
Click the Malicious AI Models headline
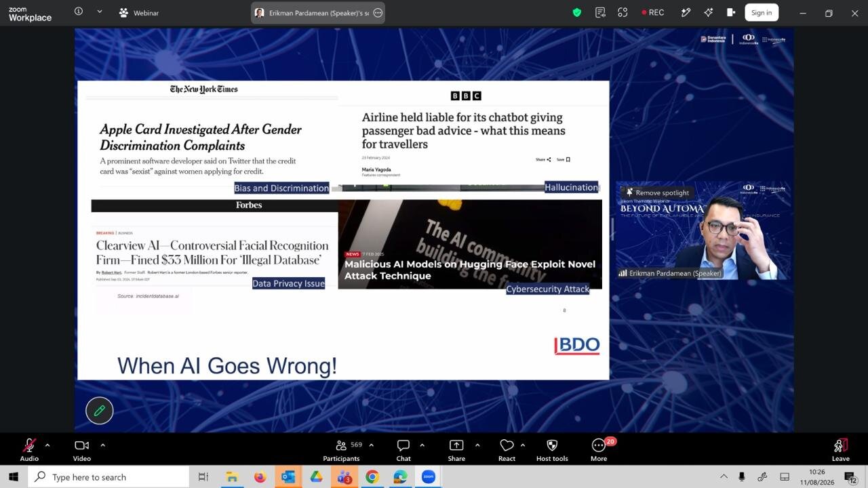coord(470,270)
